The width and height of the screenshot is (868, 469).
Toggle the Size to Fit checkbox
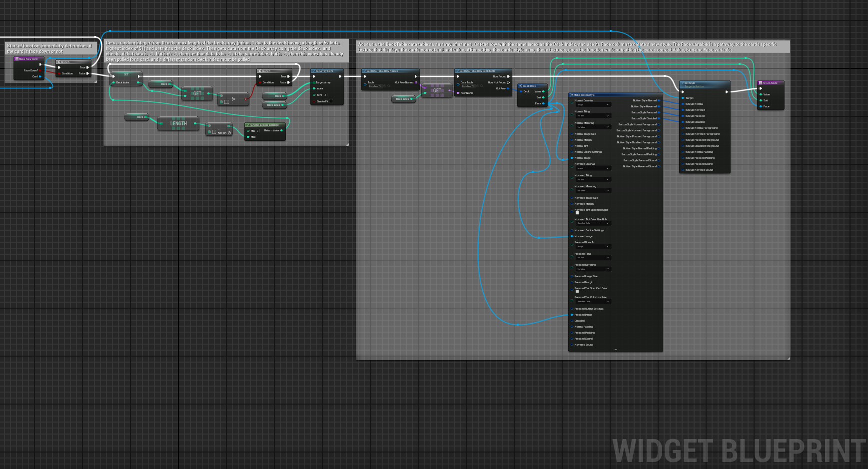(x=331, y=101)
